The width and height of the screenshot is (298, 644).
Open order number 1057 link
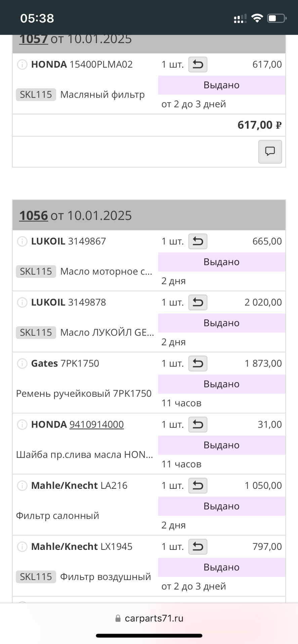[34, 39]
